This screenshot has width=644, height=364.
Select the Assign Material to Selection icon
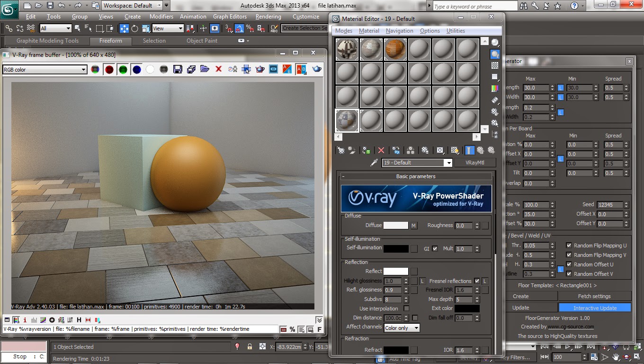(x=366, y=150)
